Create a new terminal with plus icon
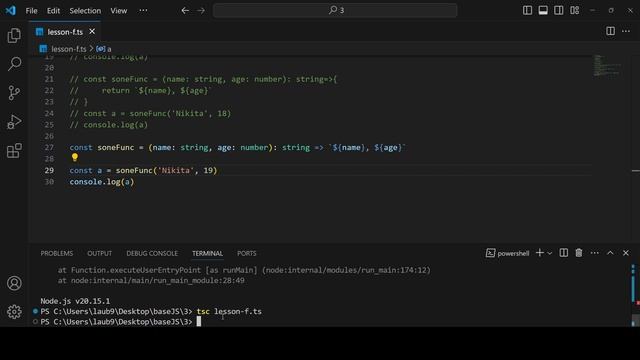The image size is (640, 360). click(540, 253)
